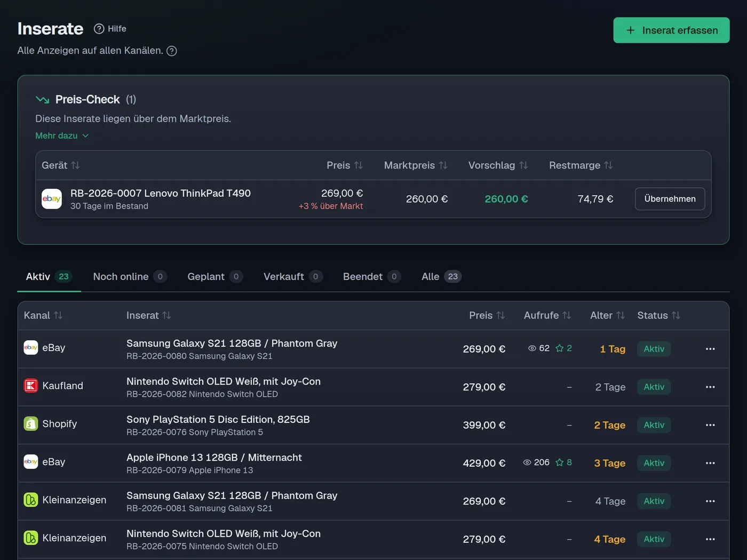Open the three-dot menu for Sony PlayStation 5

[710, 425]
